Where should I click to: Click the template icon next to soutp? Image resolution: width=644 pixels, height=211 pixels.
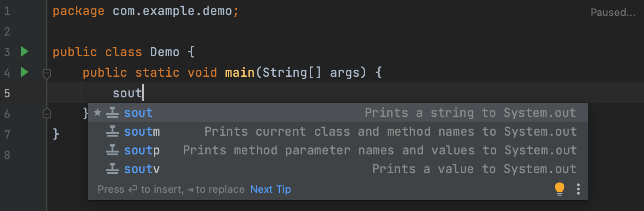(x=112, y=150)
